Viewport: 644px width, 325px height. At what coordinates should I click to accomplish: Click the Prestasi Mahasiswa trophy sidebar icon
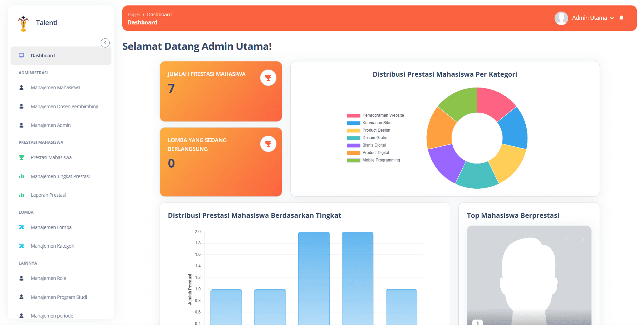tap(21, 157)
